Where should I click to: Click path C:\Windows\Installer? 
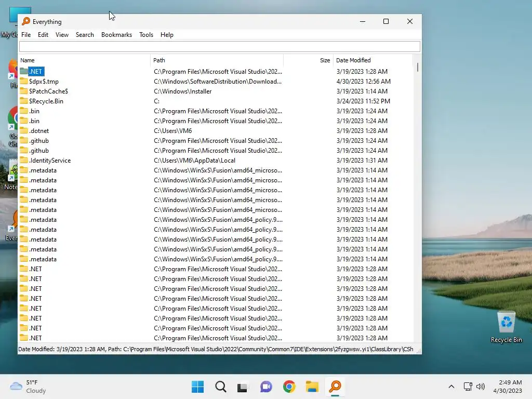(182, 91)
